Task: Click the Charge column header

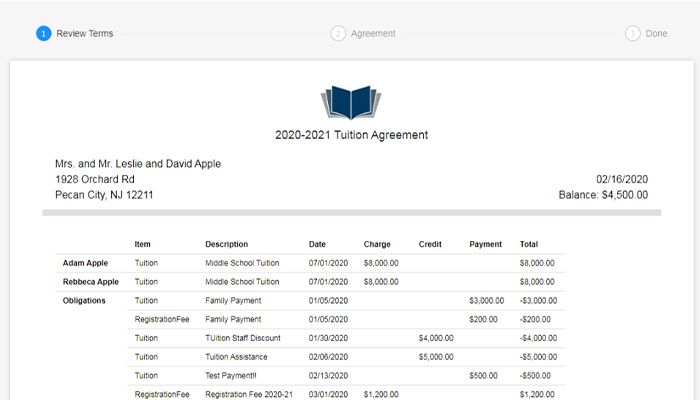Action: [378, 244]
